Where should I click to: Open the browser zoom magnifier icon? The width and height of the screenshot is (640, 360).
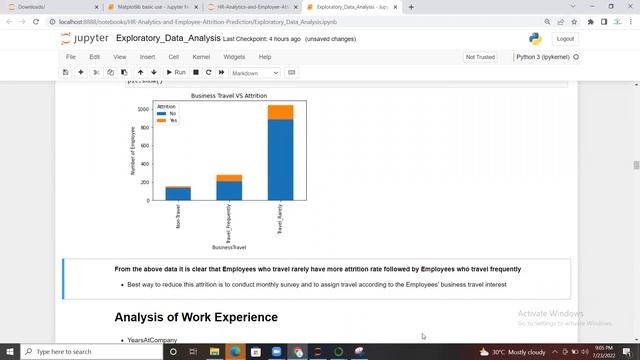pyautogui.click(x=547, y=22)
